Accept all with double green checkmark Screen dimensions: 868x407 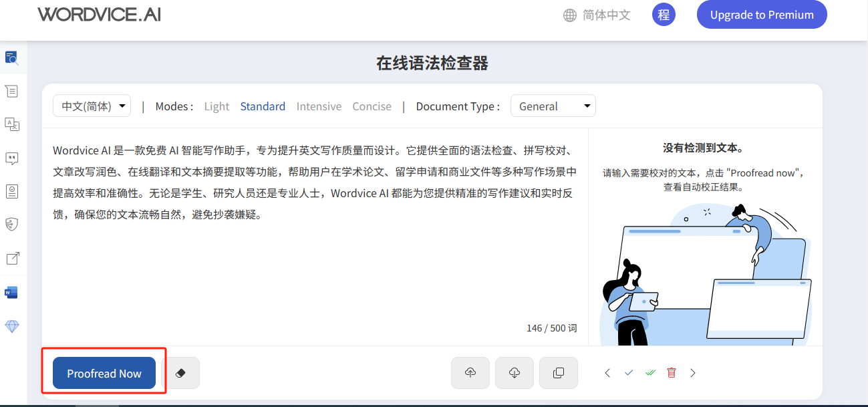(650, 373)
